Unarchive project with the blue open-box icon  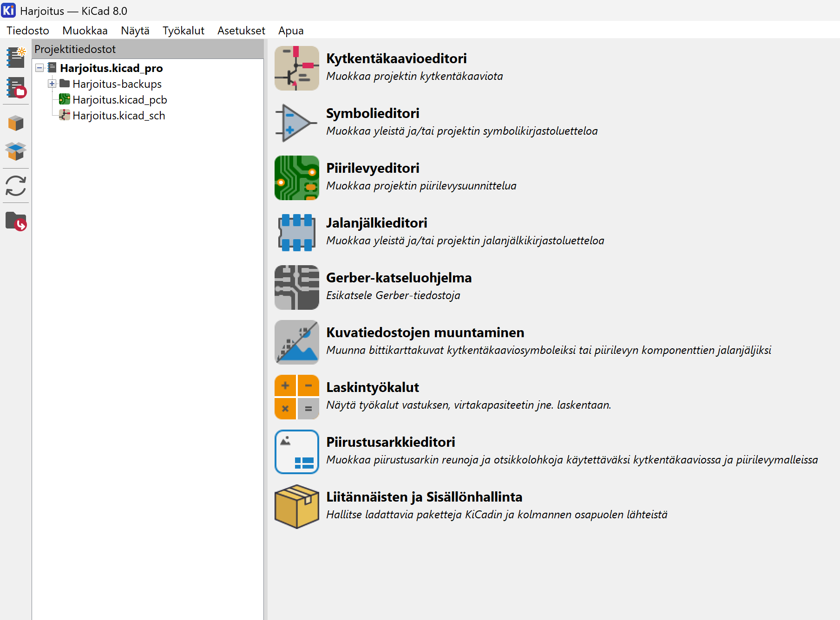pyautogui.click(x=16, y=151)
